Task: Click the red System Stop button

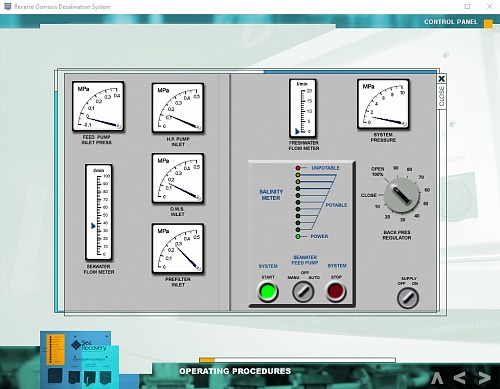Action: [x=336, y=291]
